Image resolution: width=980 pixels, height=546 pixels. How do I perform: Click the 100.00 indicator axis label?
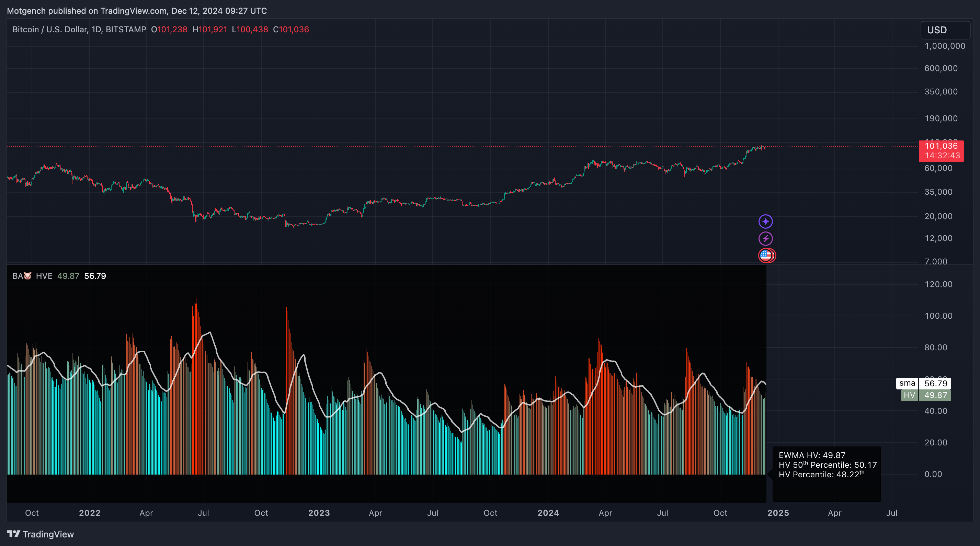point(938,316)
